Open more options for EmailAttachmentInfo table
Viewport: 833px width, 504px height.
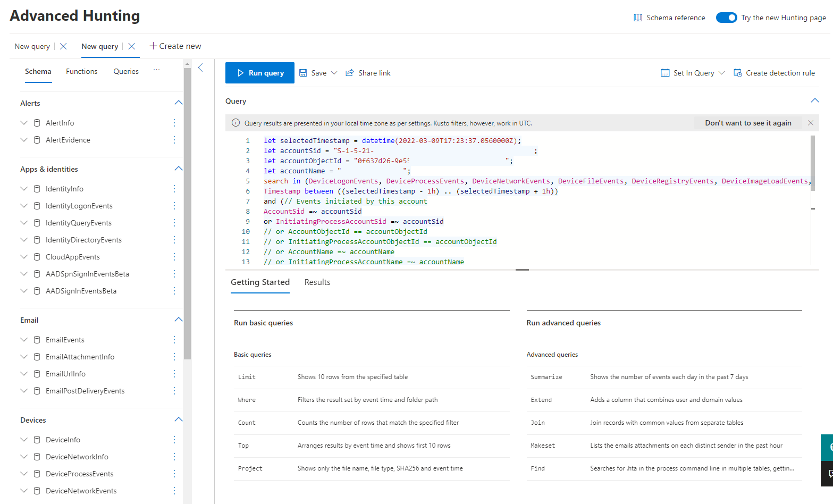(x=174, y=357)
